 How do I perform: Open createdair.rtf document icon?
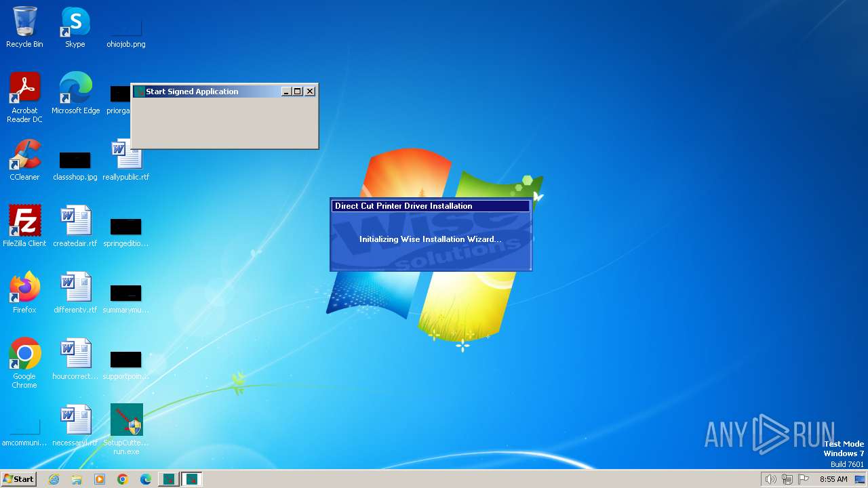pos(75,226)
